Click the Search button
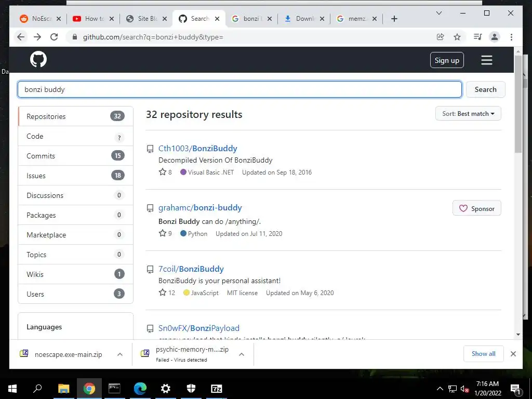Screen dimensions: 532x399 tap(485, 89)
